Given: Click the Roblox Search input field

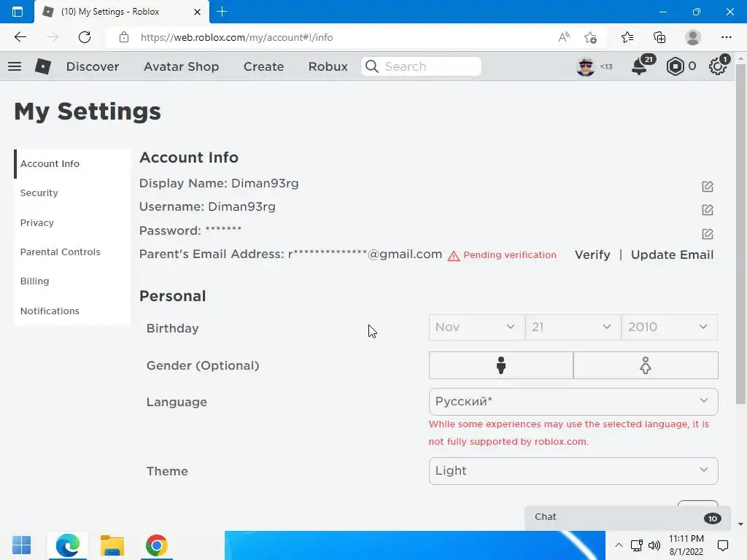Looking at the screenshot, I should point(421,66).
